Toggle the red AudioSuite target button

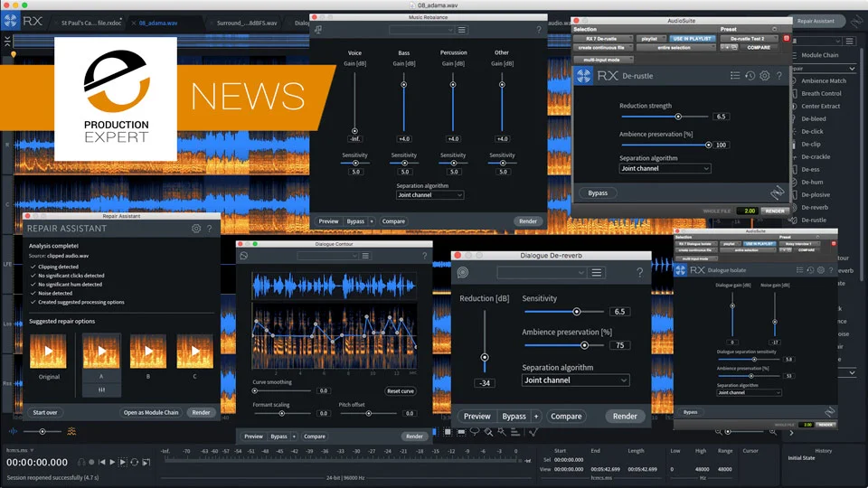tap(786, 39)
